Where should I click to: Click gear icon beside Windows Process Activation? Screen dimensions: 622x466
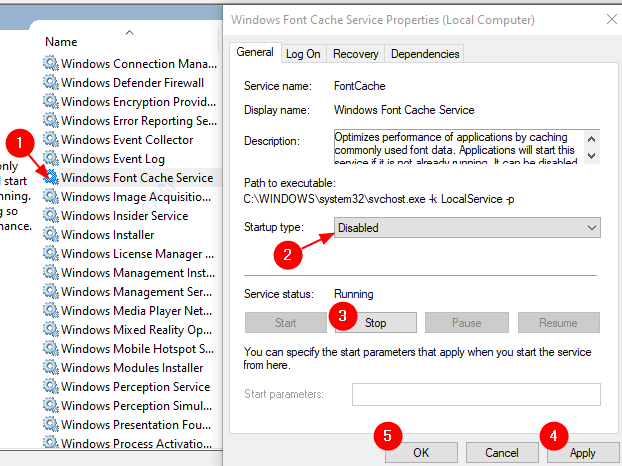(51, 443)
